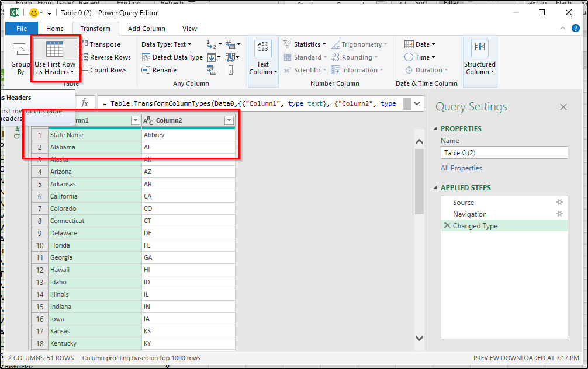Image resolution: width=588 pixels, height=369 pixels.
Task: Click Reverse Rows in the Table group
Action: 105,57
